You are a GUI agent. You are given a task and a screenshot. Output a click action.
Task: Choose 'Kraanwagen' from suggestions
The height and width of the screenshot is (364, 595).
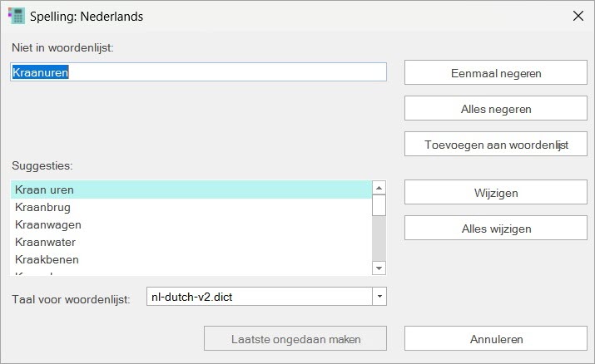[191, 224]
